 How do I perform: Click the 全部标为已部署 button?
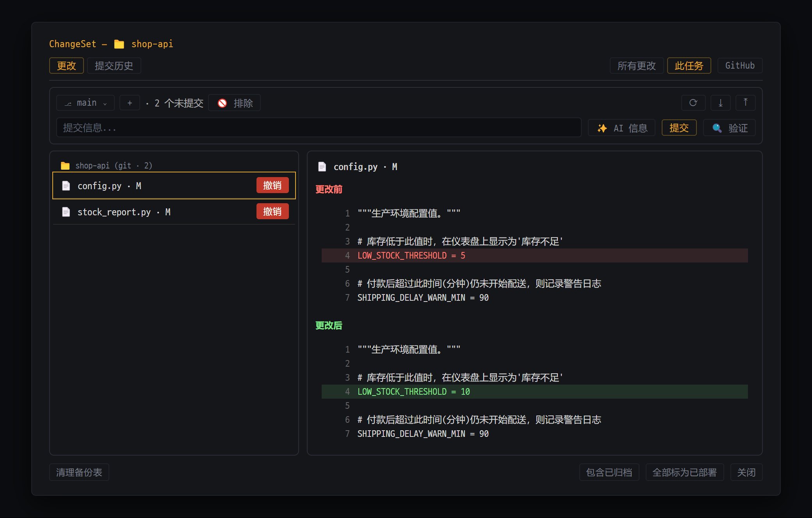[x=685, y=472]
